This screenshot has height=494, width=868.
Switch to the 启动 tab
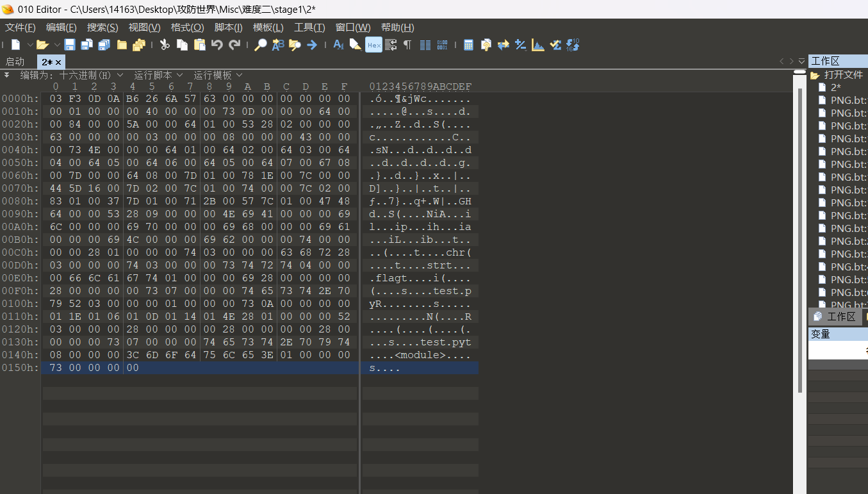tap(15, 62)
